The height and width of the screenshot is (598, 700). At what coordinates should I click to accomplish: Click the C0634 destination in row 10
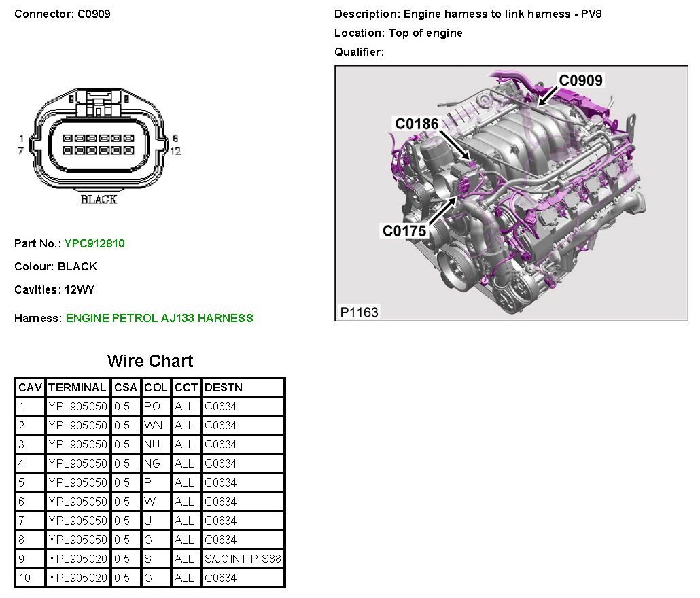pos(243,578)
